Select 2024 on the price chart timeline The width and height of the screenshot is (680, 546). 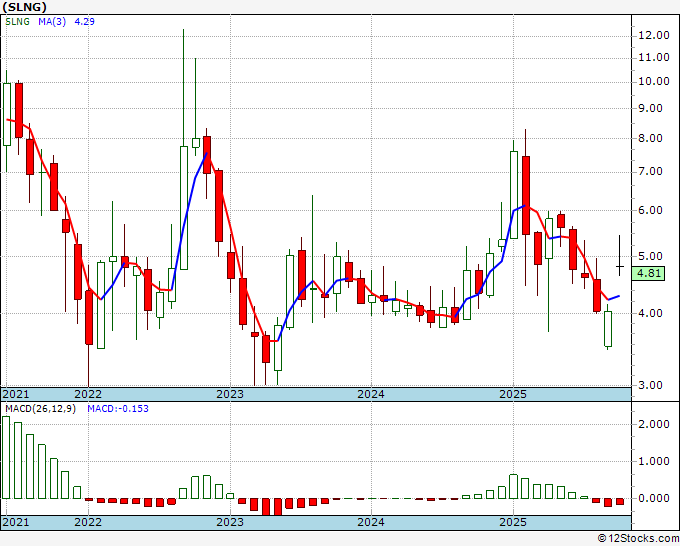[371, 394]
